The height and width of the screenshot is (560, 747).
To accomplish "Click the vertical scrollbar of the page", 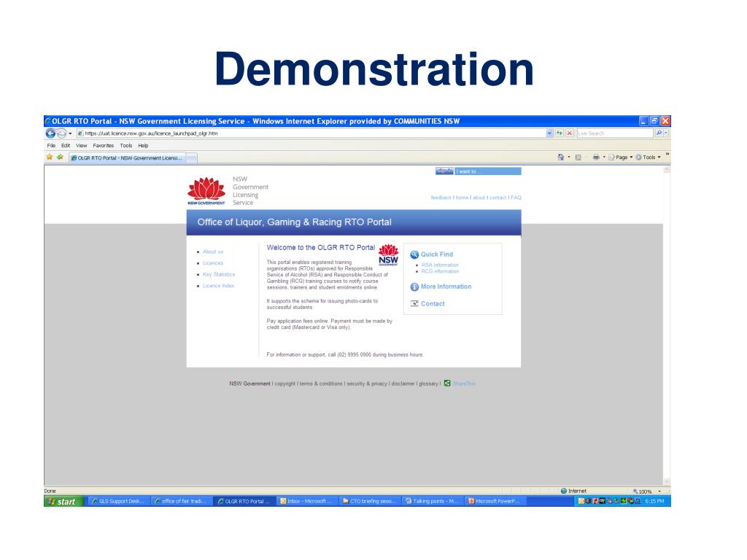I will 667,325.
